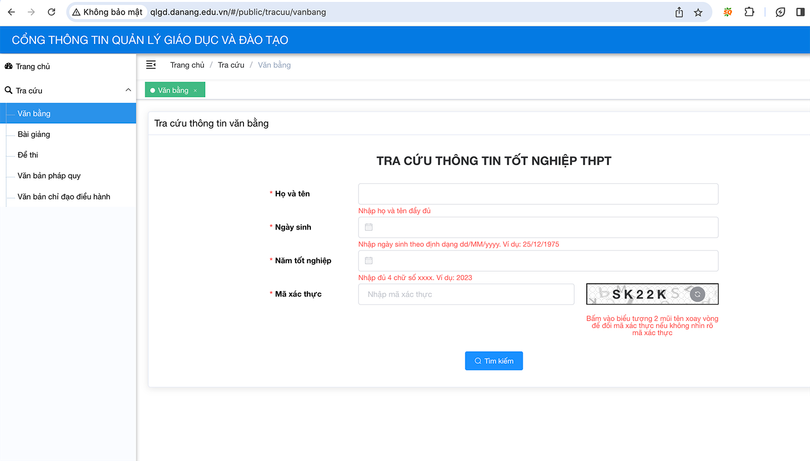
Task: Open Văn bản chỉ đạo điều hành in sidebar
Action: click(x=68, y=196)
